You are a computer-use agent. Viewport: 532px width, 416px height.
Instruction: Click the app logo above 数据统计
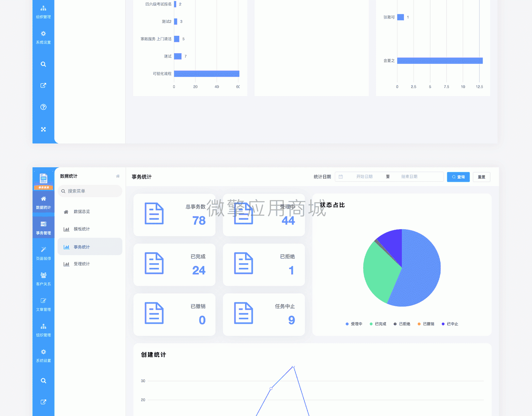44,181
